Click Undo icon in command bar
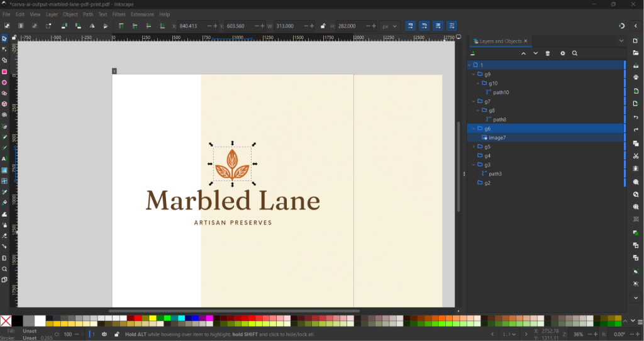The width and height of the screenshot is (644, 341). pyautogui.click(x=636, y=117)
